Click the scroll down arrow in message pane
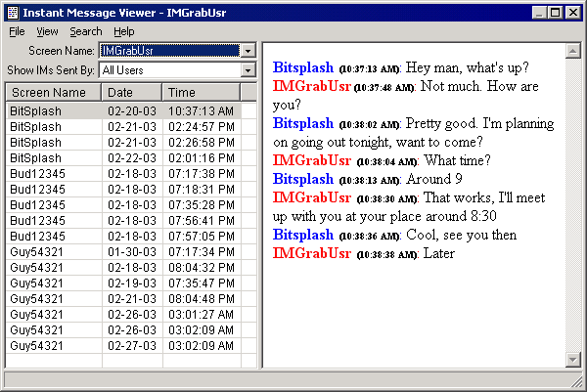The image size is (587, 392). [x=572, y=360]
